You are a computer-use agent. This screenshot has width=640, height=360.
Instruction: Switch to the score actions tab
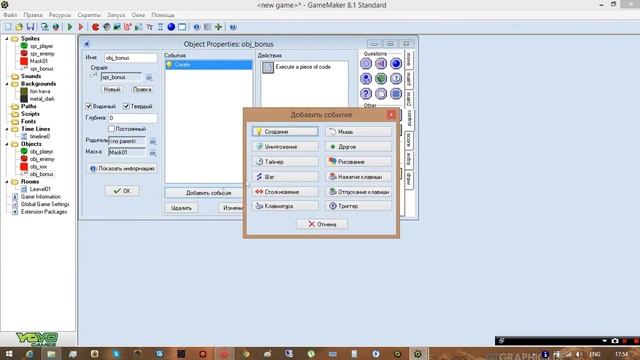click(409, 140)
